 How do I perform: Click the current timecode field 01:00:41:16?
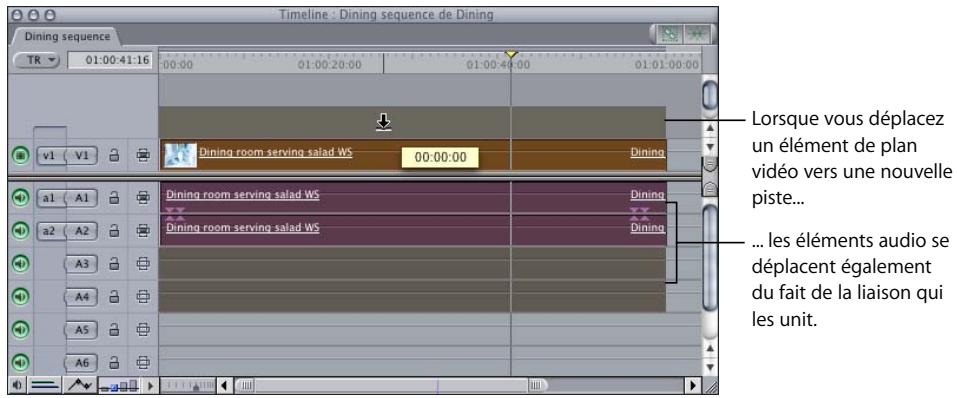click(x=109, y=60)
